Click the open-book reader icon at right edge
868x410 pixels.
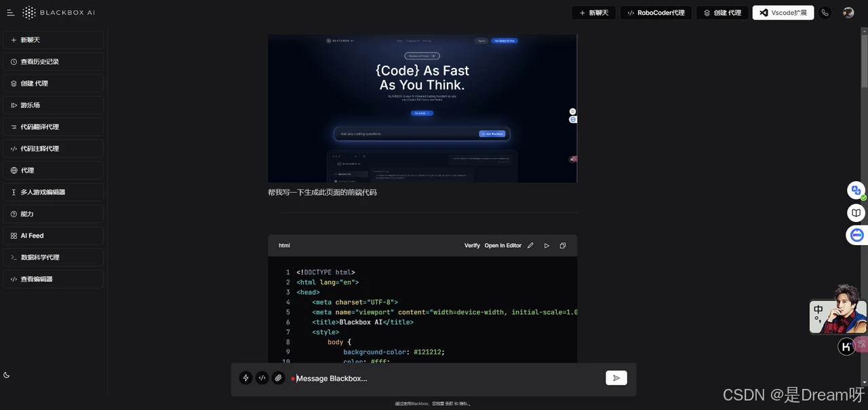coord(856,213)
